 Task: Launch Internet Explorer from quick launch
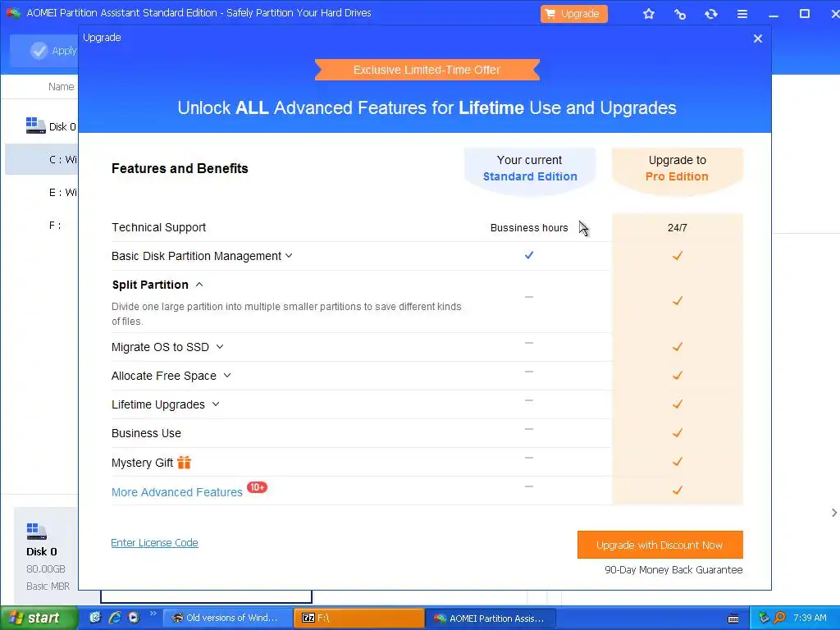click(115, 618)
